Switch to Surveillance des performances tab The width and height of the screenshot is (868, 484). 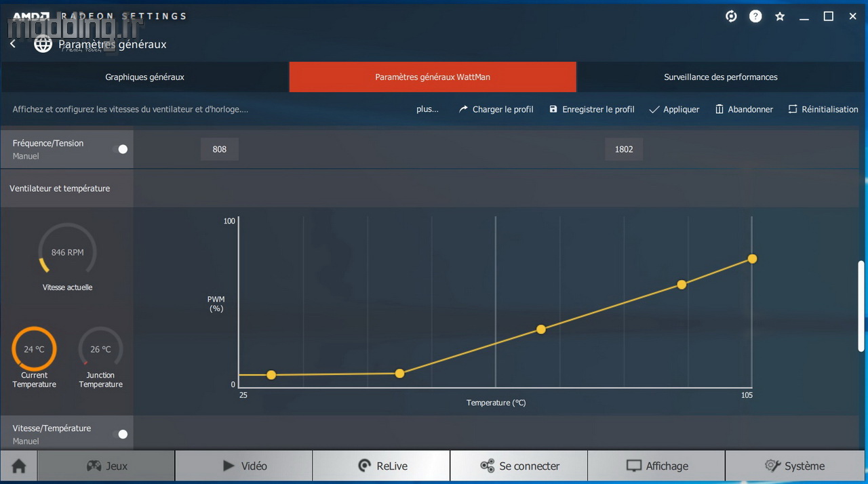721,77
